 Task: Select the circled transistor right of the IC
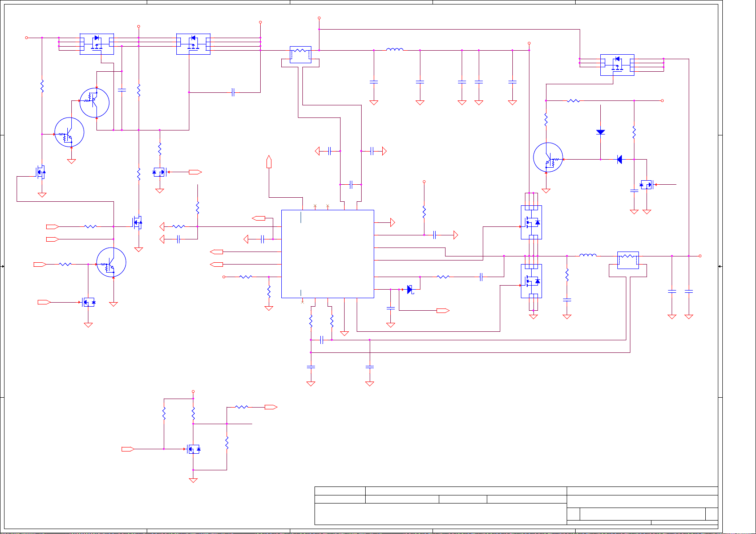point(548,157)
